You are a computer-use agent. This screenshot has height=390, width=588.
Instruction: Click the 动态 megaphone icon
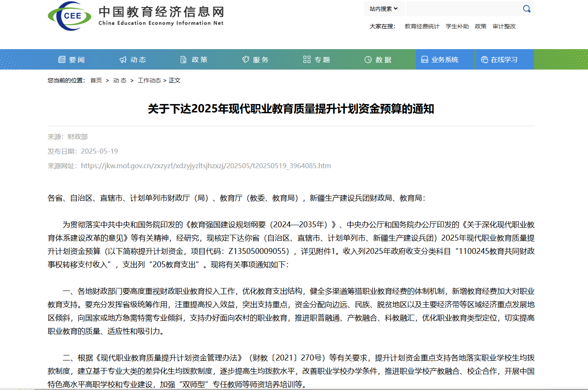point(123,60)
